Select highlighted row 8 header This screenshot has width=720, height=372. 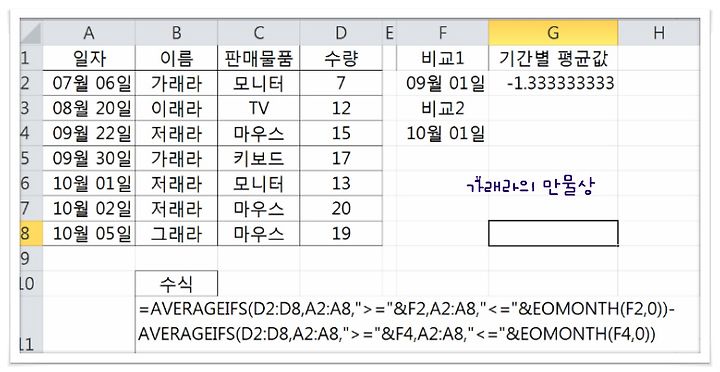pos(31,233)
